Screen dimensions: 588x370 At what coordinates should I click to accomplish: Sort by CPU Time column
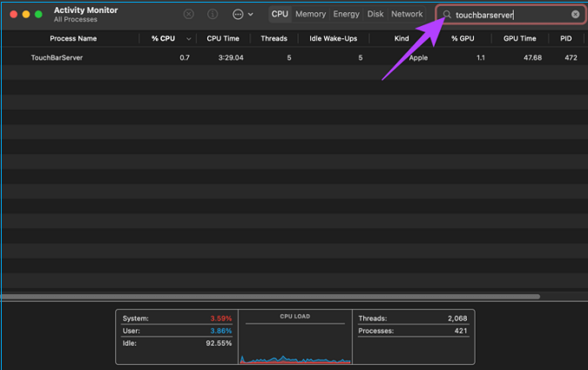pos(223,39)
